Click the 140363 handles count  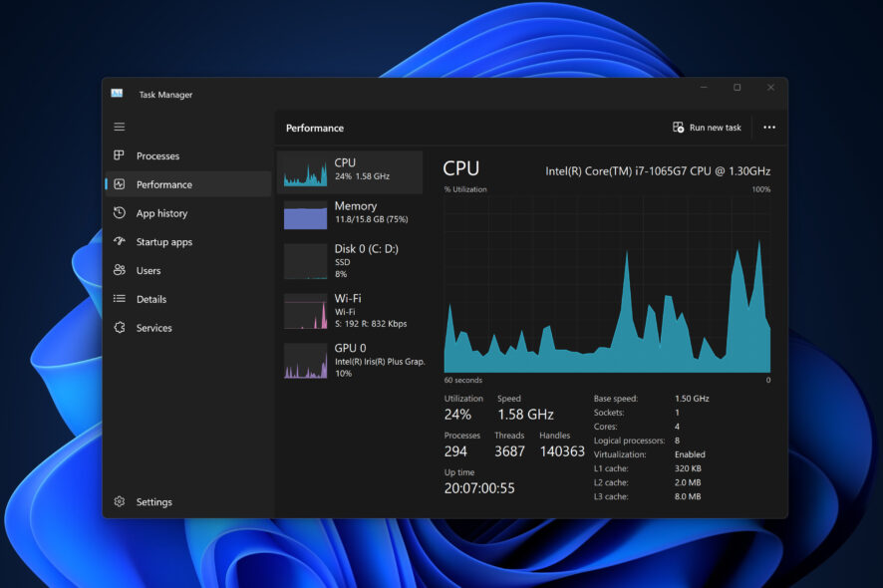pos(562,451)
